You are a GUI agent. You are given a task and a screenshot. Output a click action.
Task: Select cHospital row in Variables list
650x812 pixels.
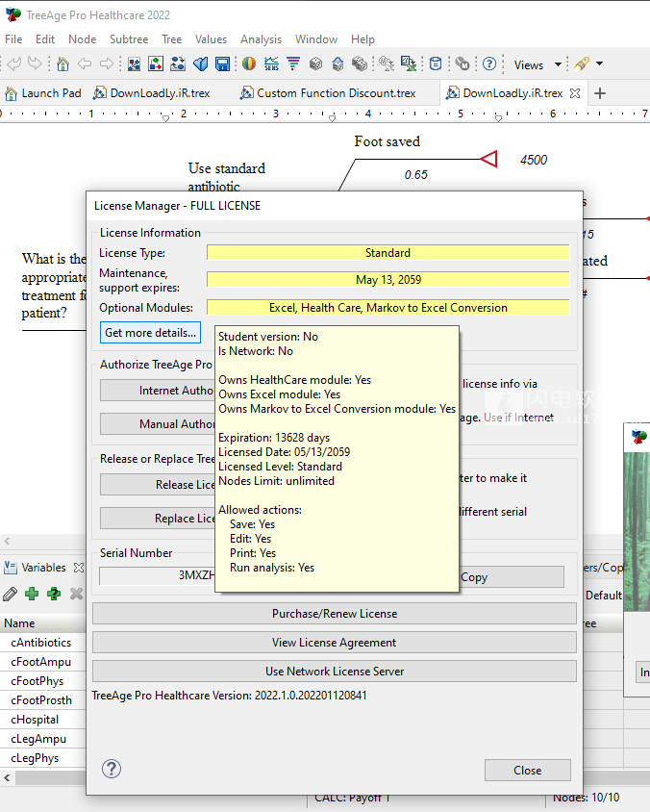[x=35, y=720]
